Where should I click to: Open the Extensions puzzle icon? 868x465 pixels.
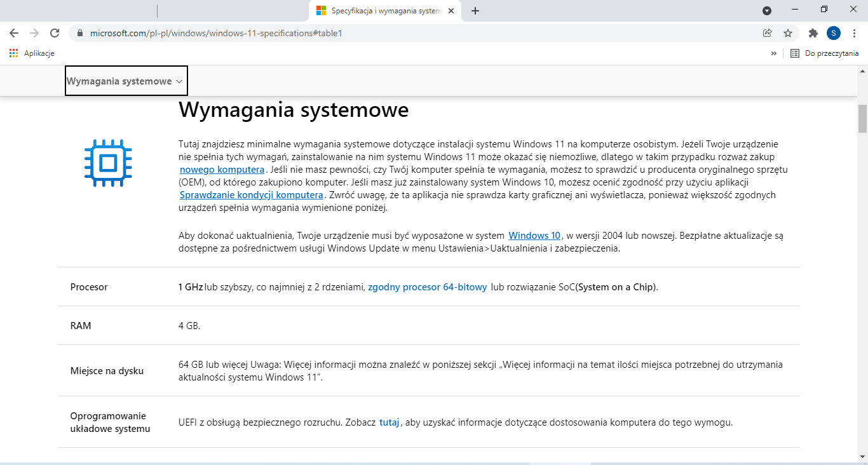[813, 33]
